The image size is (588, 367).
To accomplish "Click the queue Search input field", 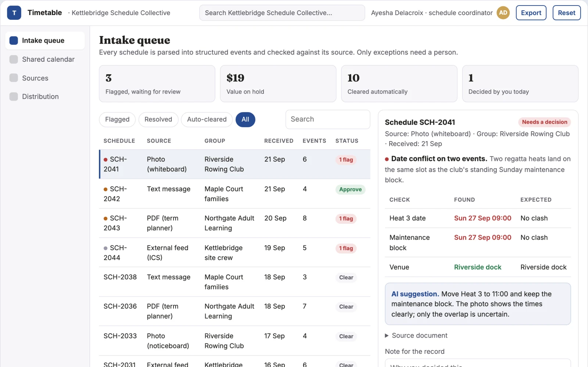I will [327, 119].
